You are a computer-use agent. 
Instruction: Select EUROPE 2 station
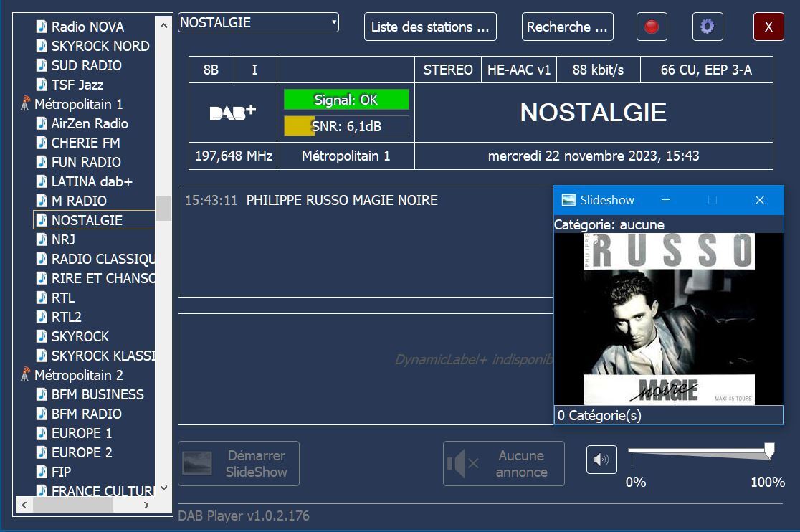point(82,453)
